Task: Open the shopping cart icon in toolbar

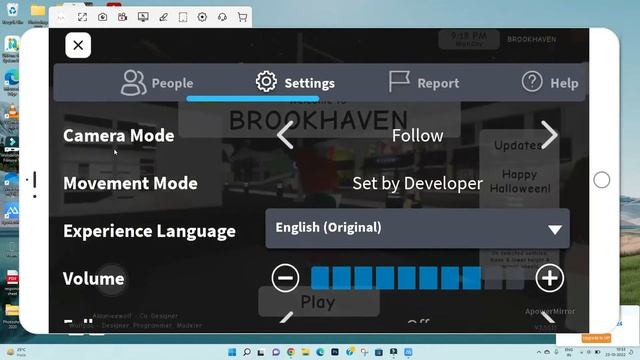Action: [242, 17]
